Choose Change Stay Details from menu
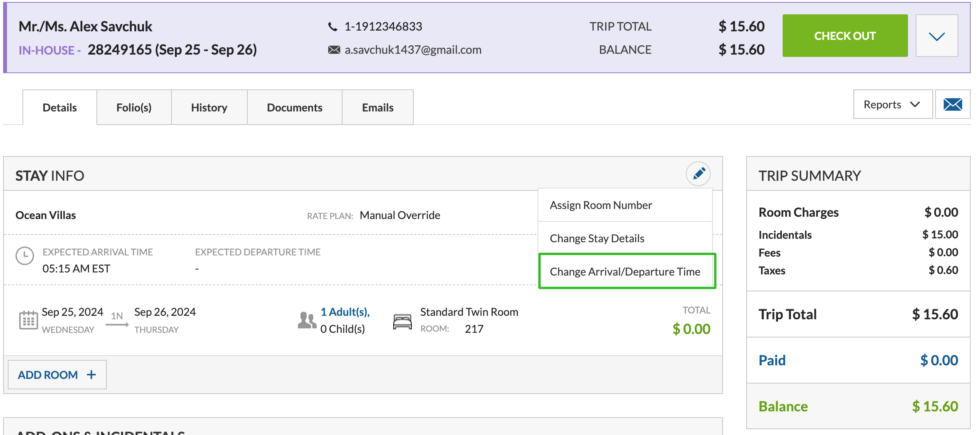The height and width of the screenshot is (435, 980). point(597,238)
